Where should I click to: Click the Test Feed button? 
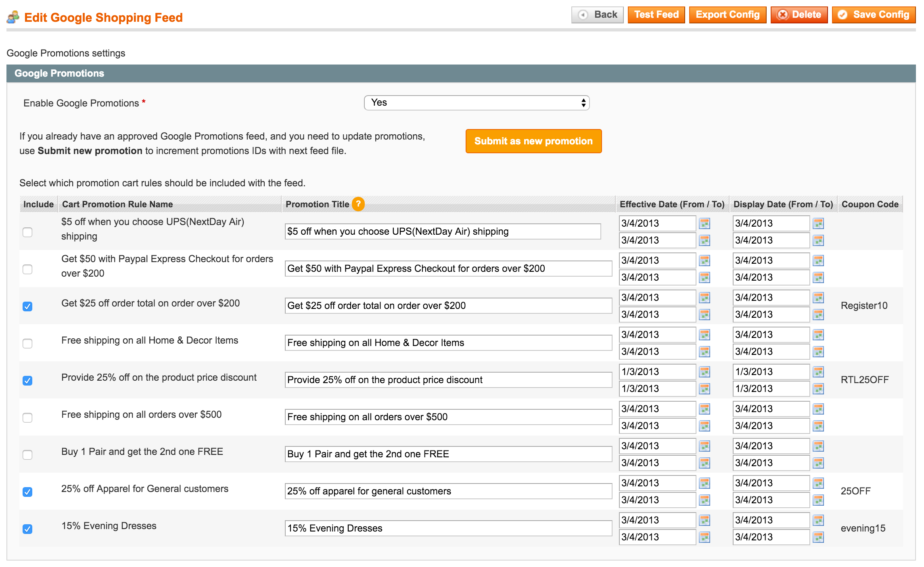tap(656, 15)
